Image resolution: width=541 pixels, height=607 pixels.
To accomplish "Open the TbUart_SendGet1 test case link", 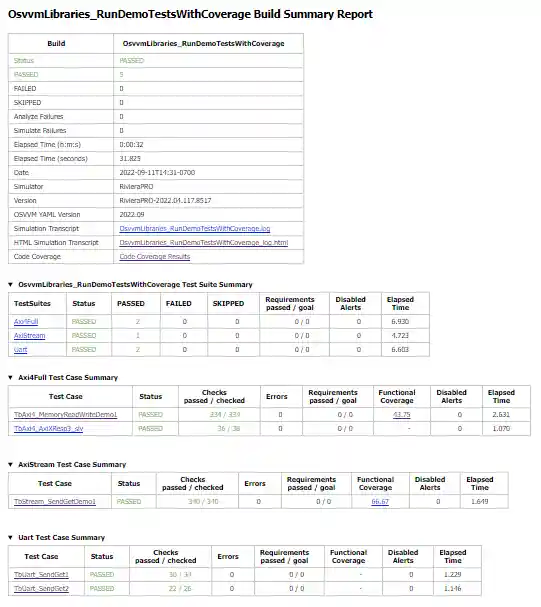I will 41,574.
